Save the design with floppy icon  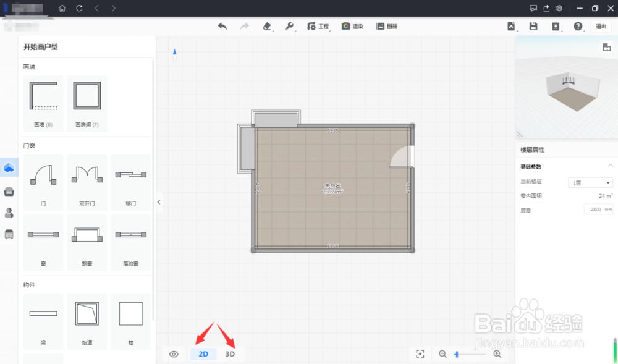[x=533, y=27]
